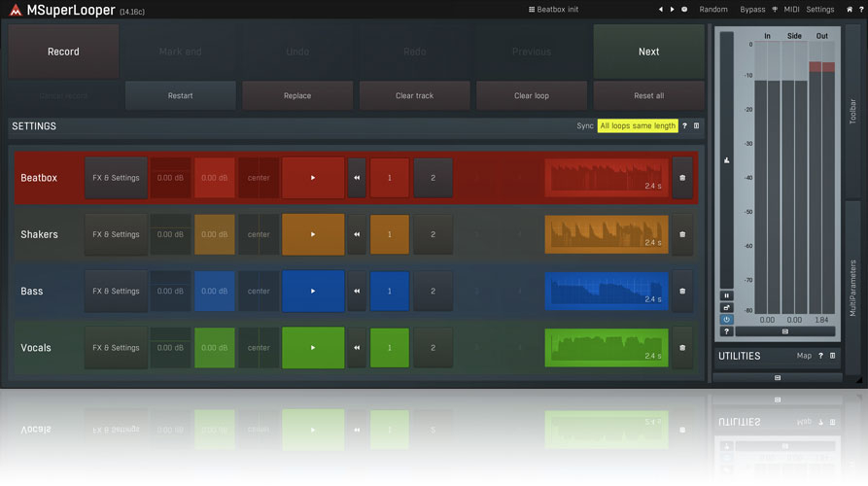This screenshot has width=868, height=486.
Task: Open FX & Settings for Vocals
Action: click(x=116, y=348)
